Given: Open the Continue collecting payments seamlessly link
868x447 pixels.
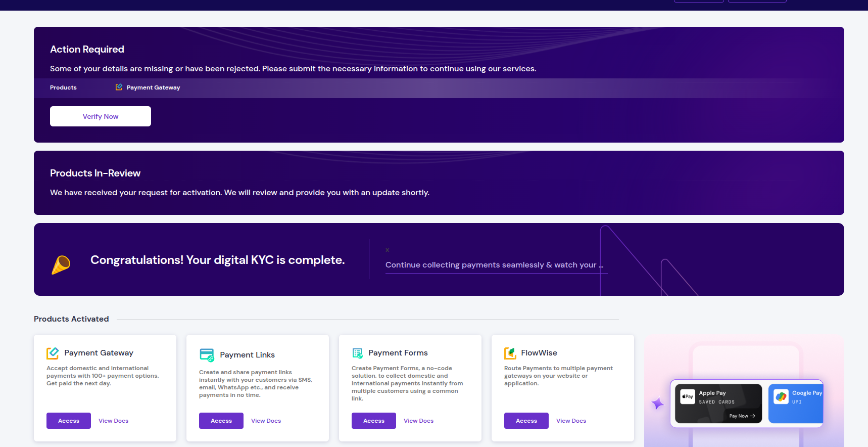Looking at the screenshot, I should 494,265.
